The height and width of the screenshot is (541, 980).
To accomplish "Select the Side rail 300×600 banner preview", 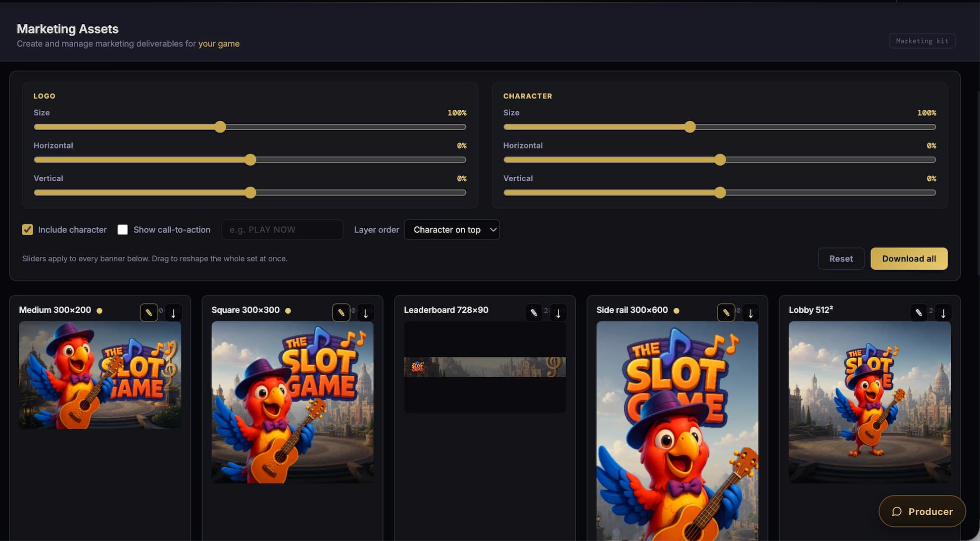I will point(678,431).
